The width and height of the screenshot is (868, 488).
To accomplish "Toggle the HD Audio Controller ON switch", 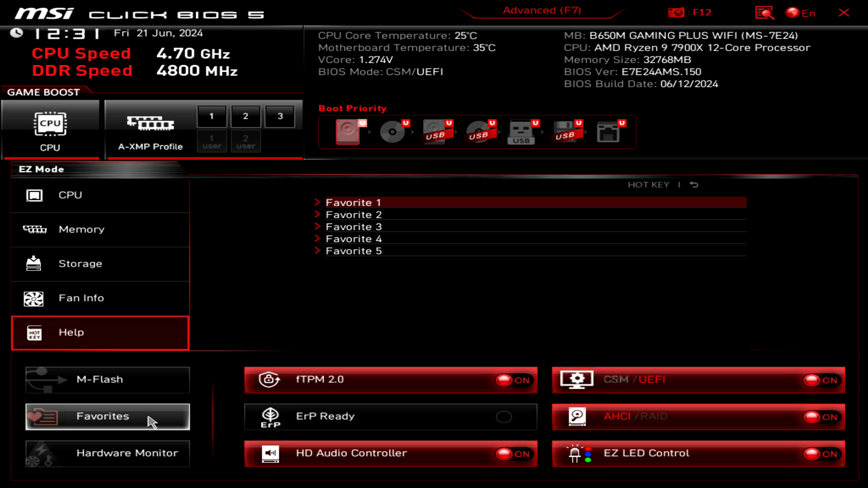I will click(513, 454).
